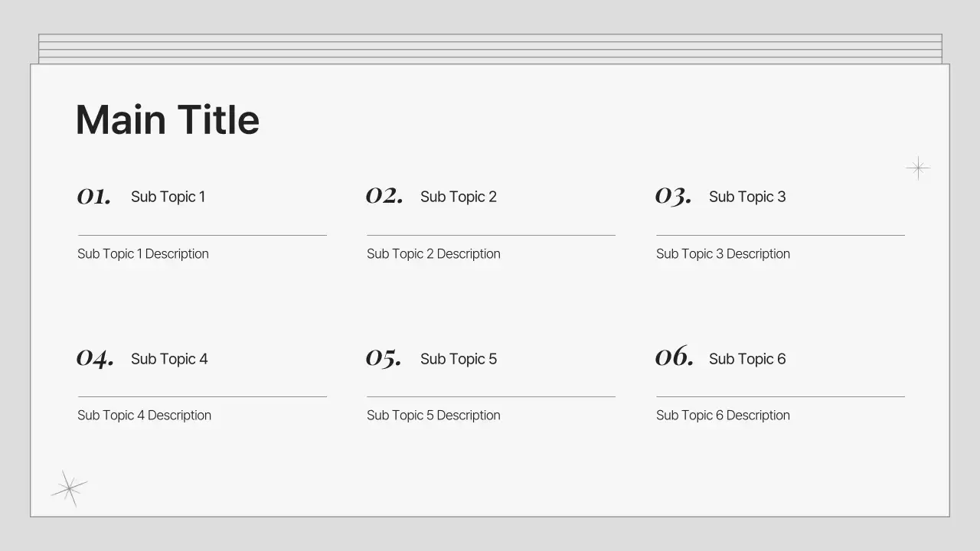Click the 06. number label
Viewport: 980px width, 551px height.
(x=674, y=357)
